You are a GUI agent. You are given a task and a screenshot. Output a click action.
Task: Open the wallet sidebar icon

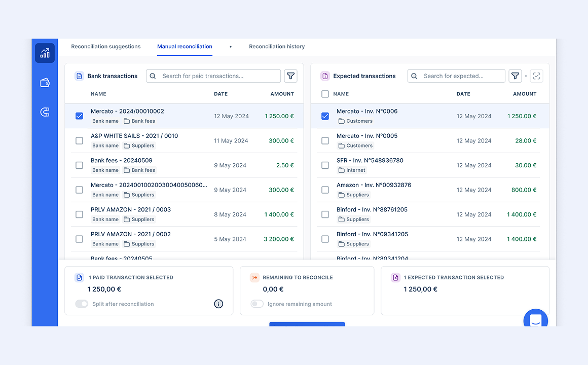45,83
